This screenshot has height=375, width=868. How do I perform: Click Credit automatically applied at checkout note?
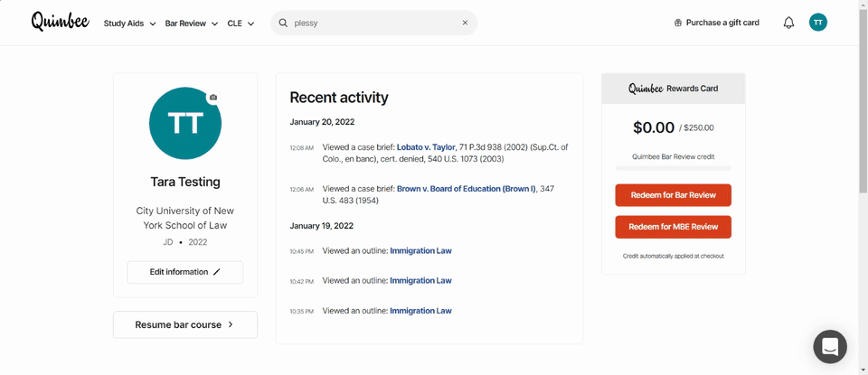(x=673, y=257)
